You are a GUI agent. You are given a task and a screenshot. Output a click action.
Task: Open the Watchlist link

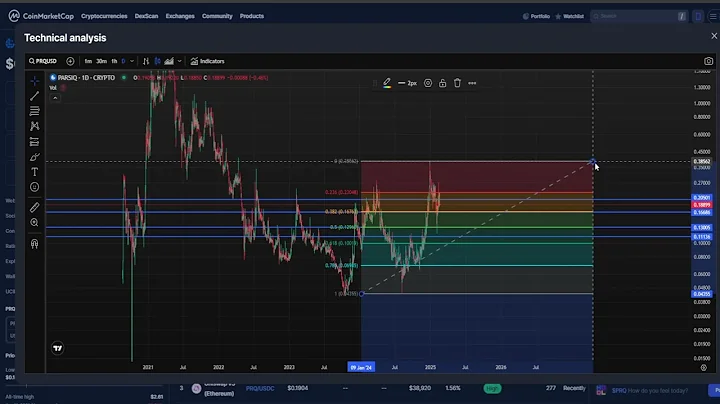(x=569, y=16)
